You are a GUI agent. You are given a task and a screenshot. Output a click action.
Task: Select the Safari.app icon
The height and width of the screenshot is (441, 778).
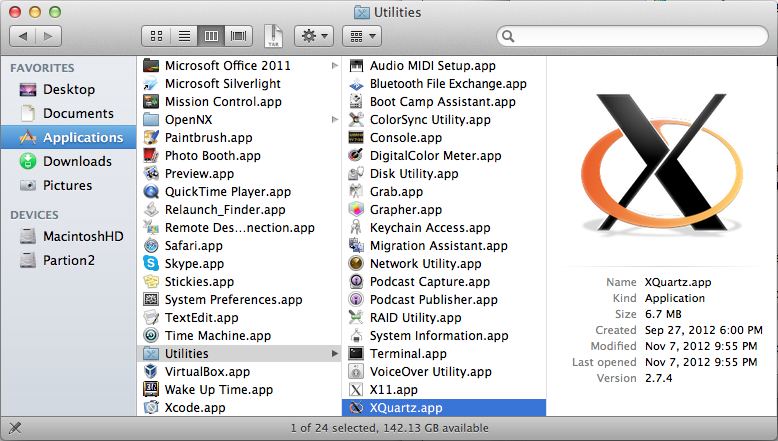151,245
